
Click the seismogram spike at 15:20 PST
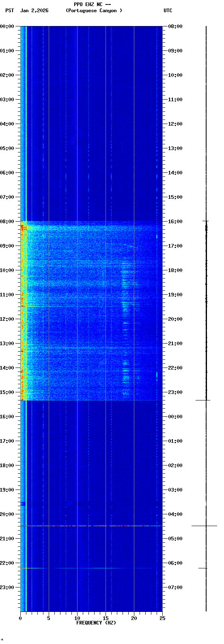(x=203, y=400)
